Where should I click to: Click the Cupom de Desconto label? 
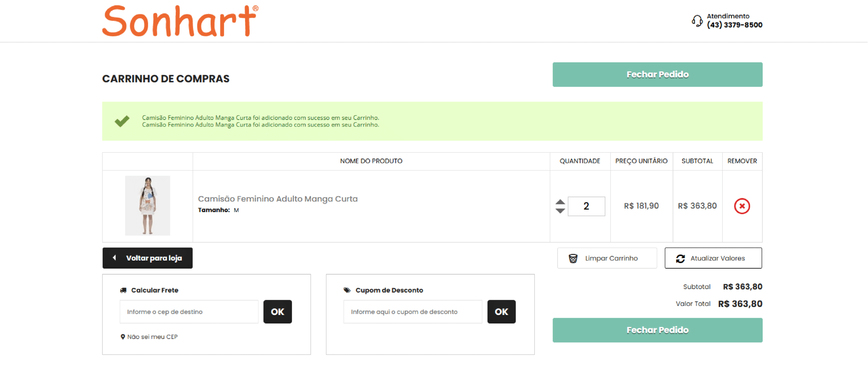[389, 290]
